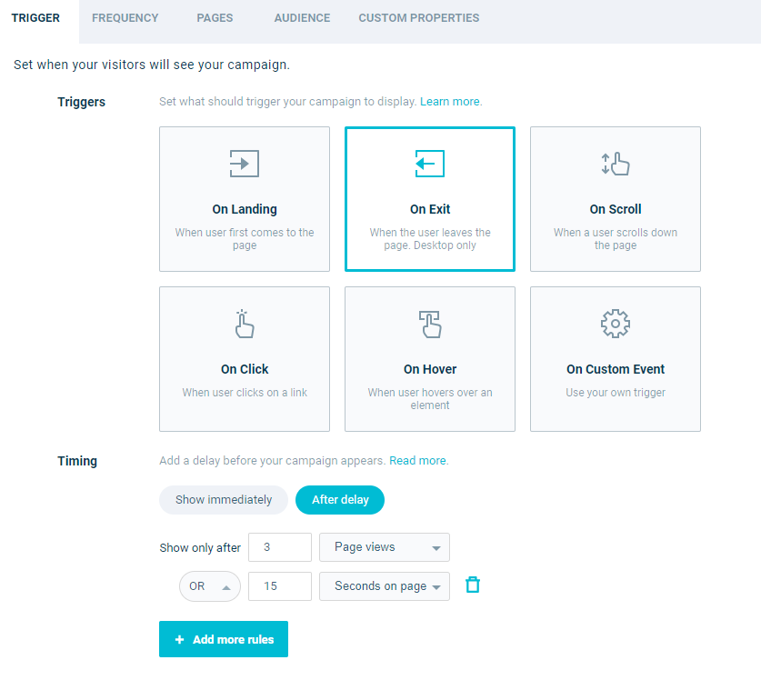This screenshot has width=761, height=700.
Task: Go to the Audience tab
Action: tap(302, 18)
